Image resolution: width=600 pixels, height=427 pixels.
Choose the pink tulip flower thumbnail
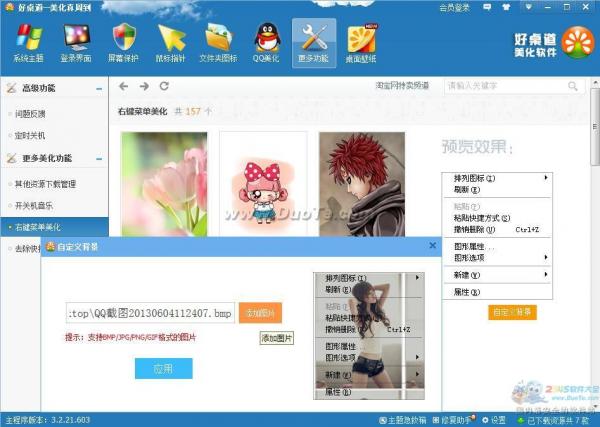coord(164,184)
